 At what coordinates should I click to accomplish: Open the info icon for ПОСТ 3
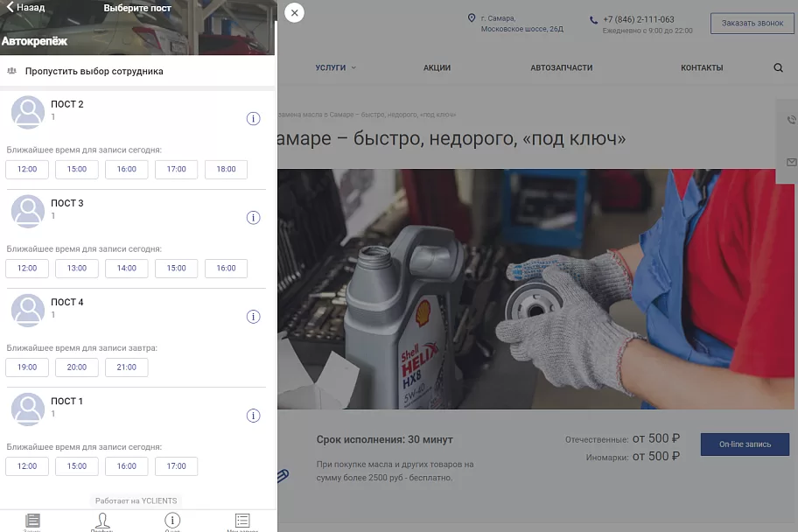coord(253,218)
